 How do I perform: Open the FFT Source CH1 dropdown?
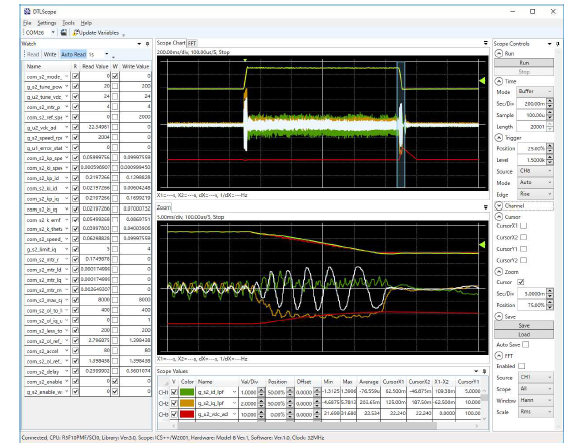[536, 377]
